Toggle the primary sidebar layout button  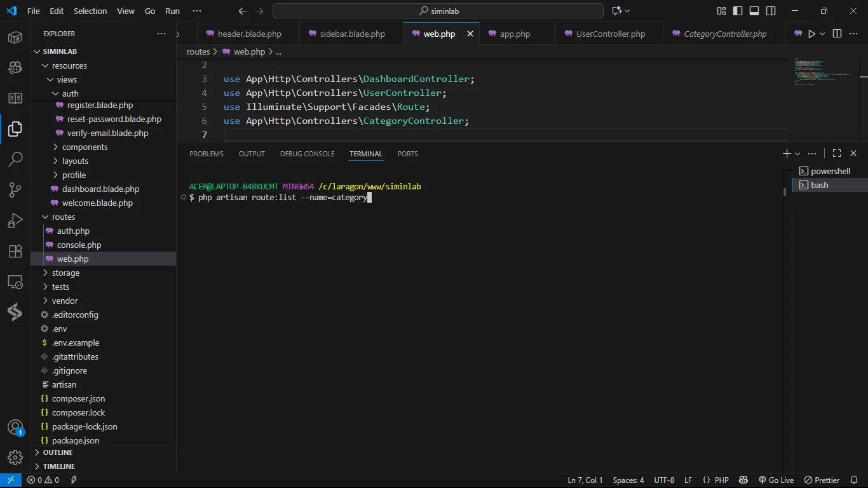click(738, 11)
